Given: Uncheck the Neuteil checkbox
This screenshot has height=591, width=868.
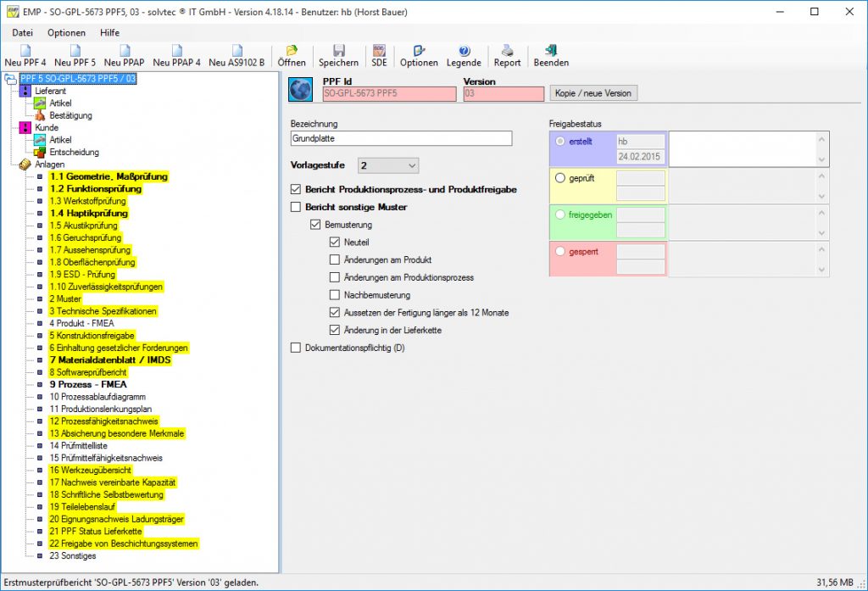Looking at the screenshot, I should point(335,243).
